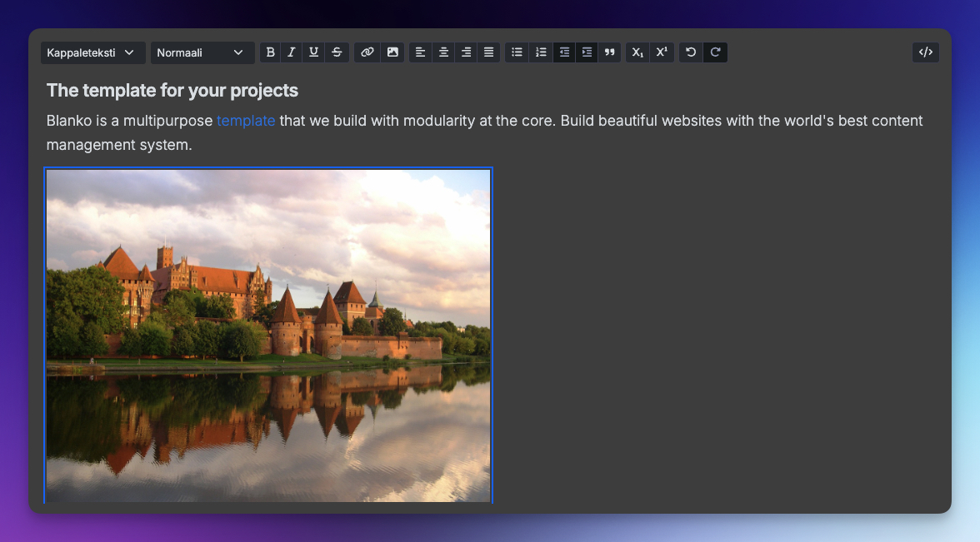The width and height of the screenshot is (980, 542).
Task: Switch to source code view
Action: 925,52
